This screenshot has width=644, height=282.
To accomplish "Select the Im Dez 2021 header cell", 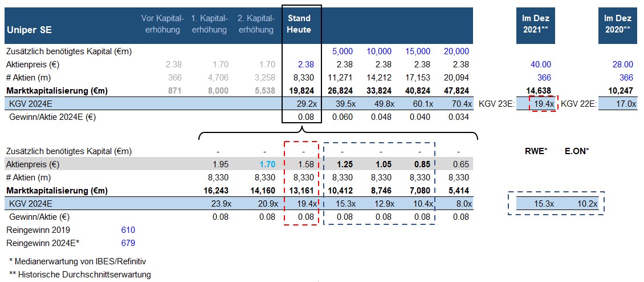I will (x=536, y=24).
